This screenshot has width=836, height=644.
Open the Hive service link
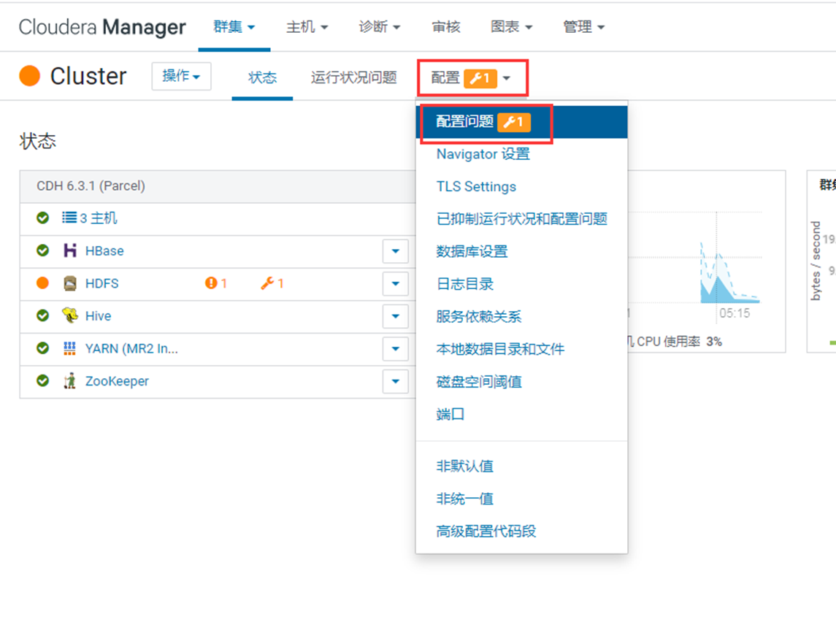[98, 315]
